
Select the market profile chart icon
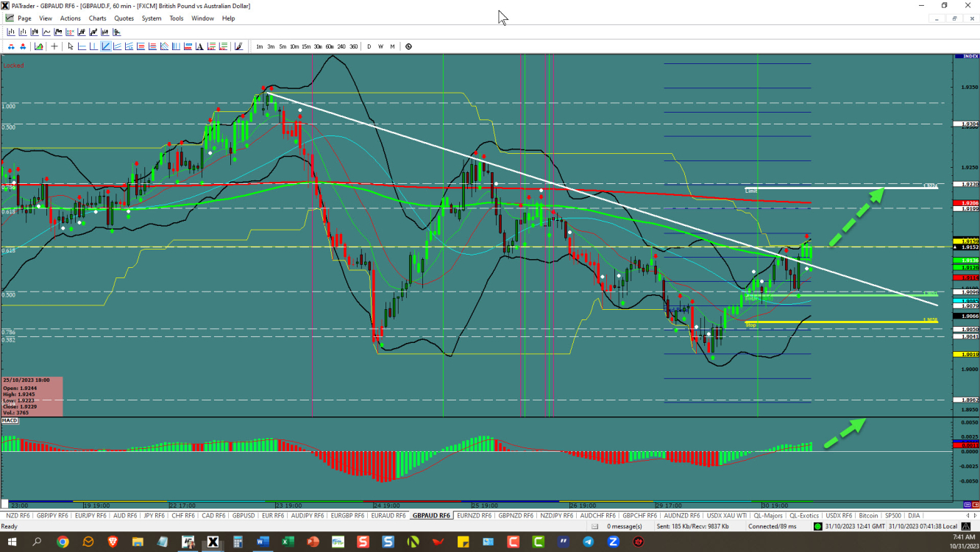pos(117,32)
